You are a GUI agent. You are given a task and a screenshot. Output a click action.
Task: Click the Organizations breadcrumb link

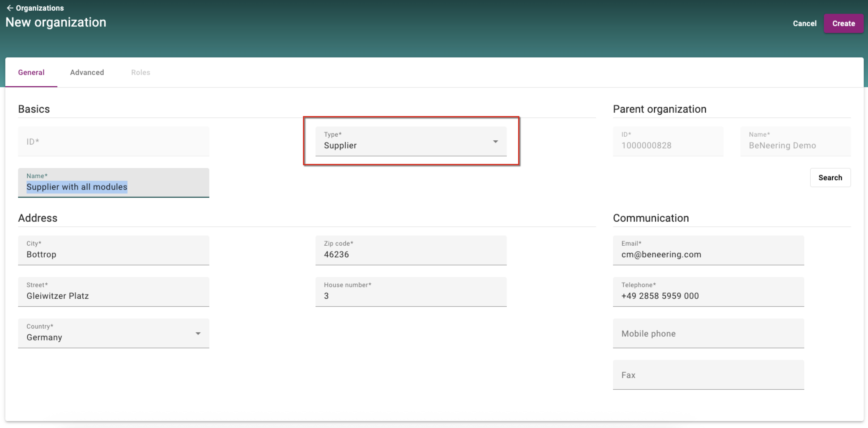click(x=40, y=8)
